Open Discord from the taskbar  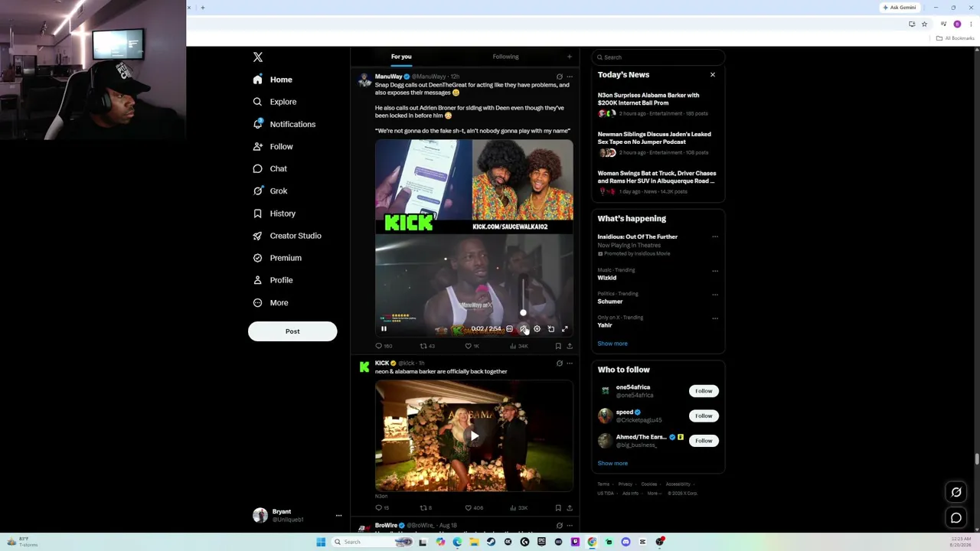(x=626, y=542)
